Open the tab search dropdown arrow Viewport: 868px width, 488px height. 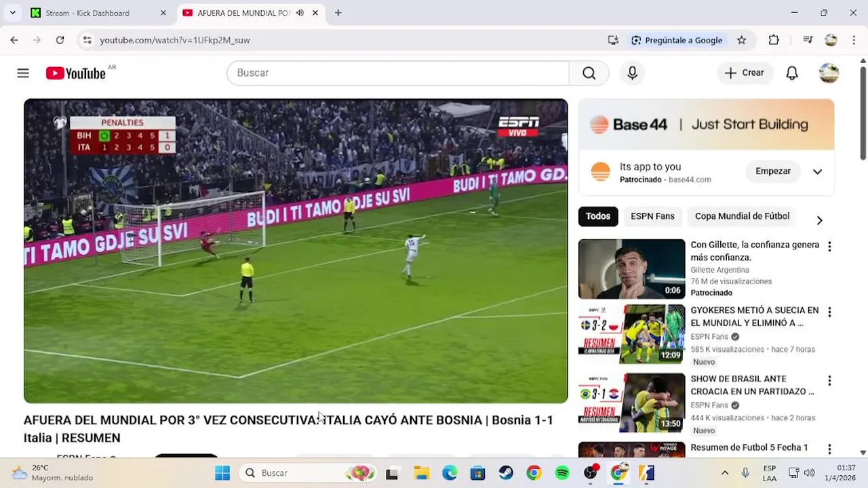click(x=12, y=13)
